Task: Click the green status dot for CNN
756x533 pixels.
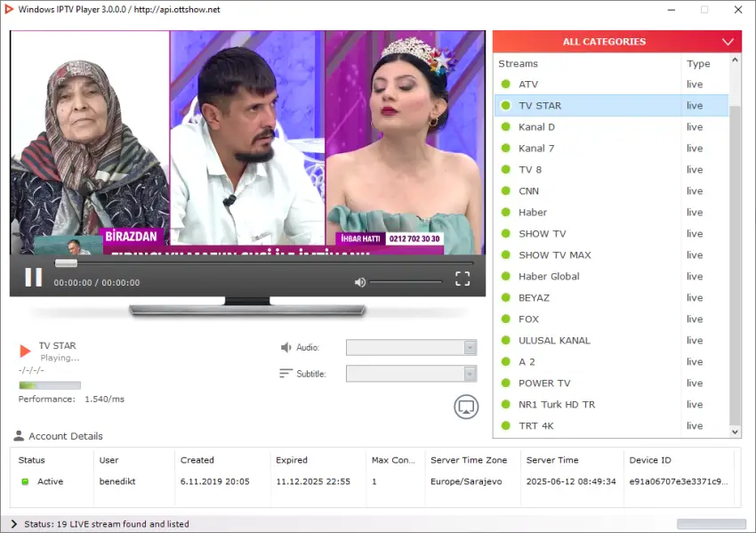Action: 506,190
